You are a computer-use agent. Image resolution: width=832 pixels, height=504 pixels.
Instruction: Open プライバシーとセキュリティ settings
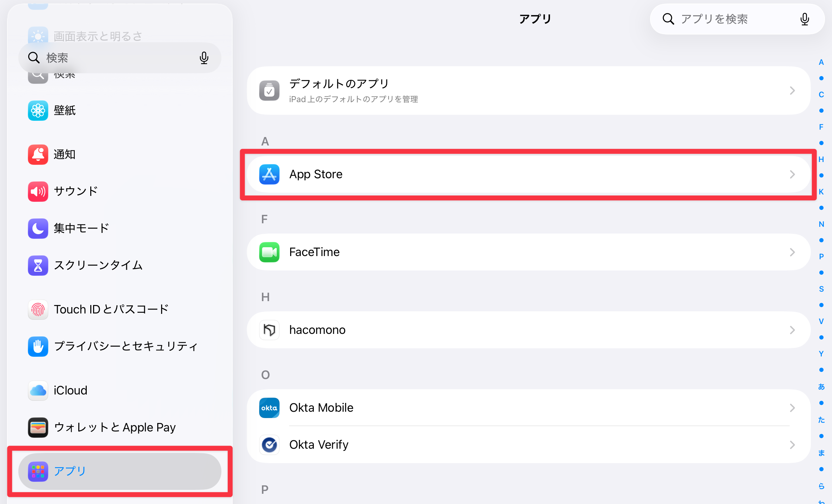(120, 347)
